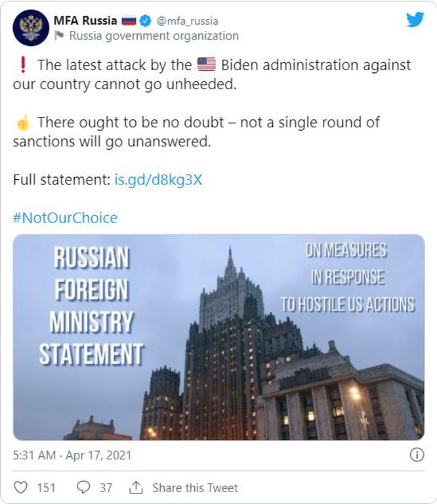Click the government organization flag icon
This screenshot has width=437, height=504.
[59, 35]
